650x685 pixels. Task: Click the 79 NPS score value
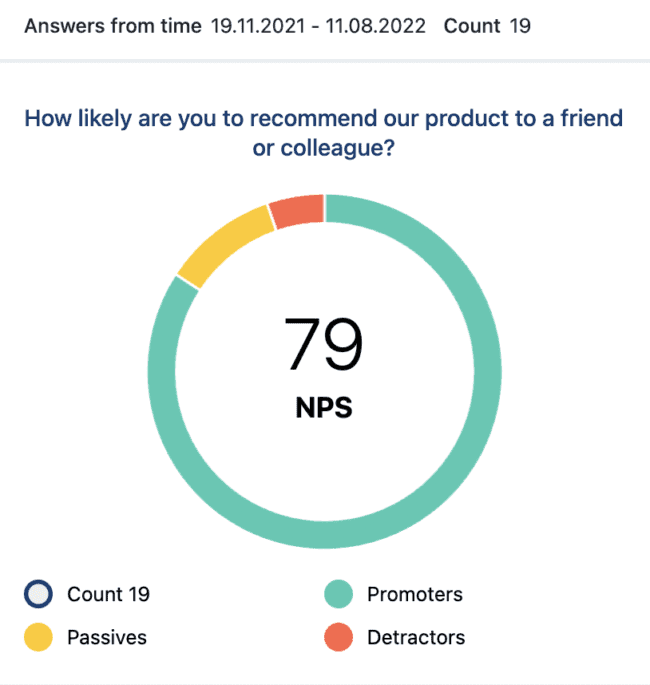tap(324, 344)
